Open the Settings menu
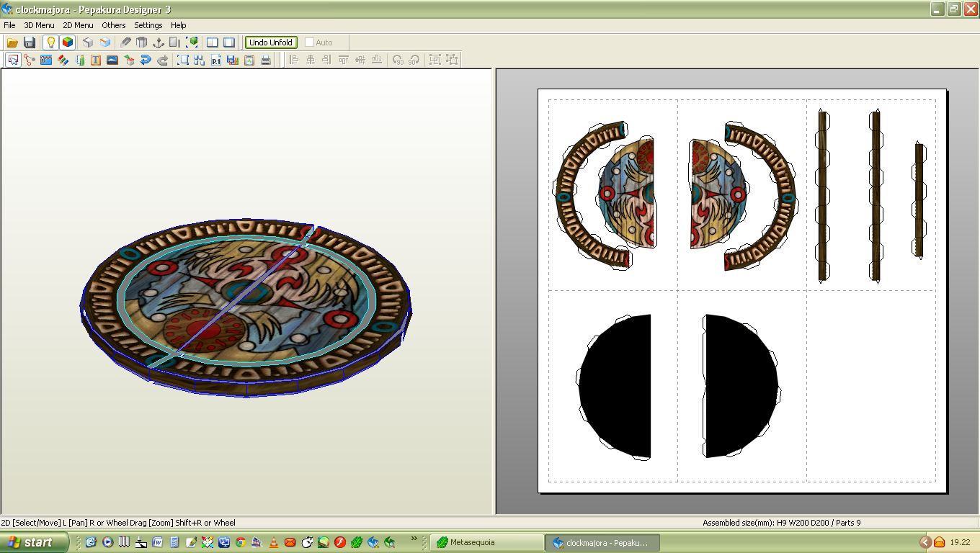This screenshot has width=980, height=553. coord(148,25)
